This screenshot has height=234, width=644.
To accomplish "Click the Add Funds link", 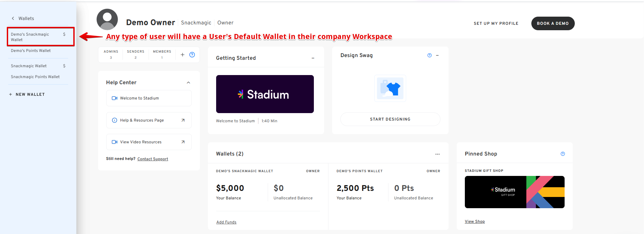I will [226, 222].
